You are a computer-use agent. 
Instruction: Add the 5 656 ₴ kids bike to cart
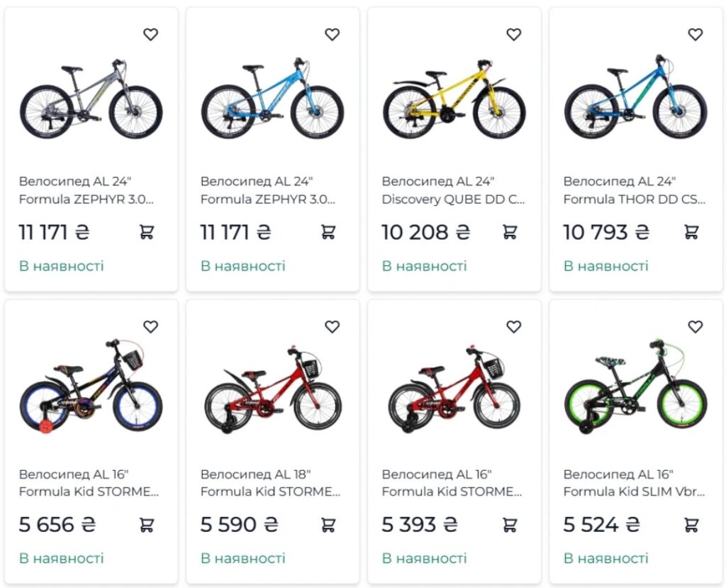pyautogui.click(x=147, y=525)
